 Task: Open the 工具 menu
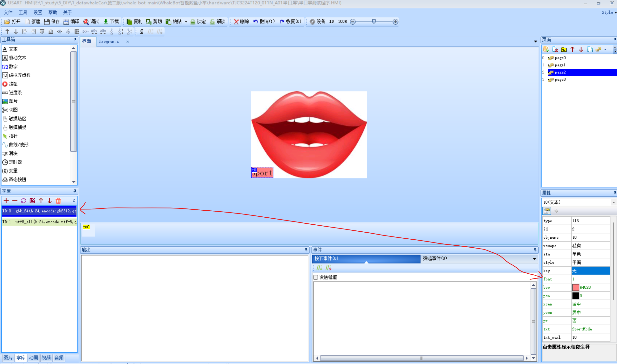(x=23, y=13)
